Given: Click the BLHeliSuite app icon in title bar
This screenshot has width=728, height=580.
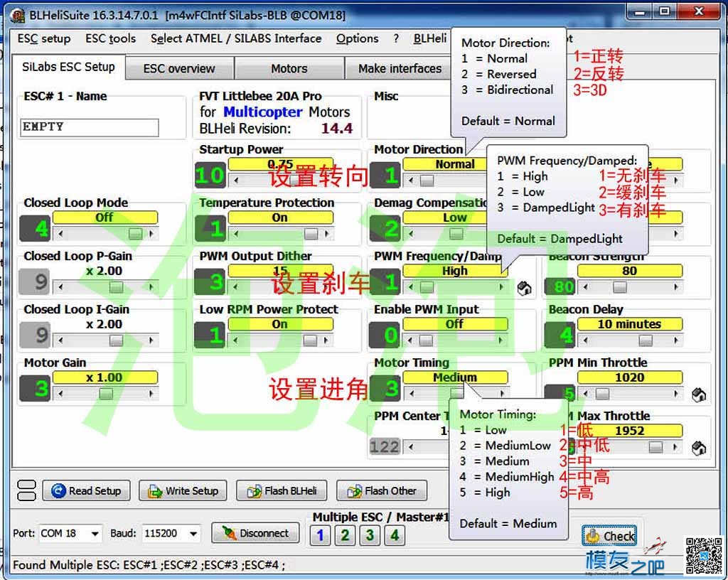Looking at the screenshot, I should (x=17, y=16).
